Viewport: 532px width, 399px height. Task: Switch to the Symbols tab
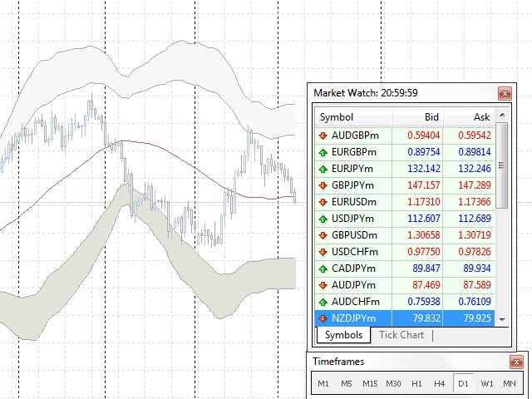[x=343, y=335]
